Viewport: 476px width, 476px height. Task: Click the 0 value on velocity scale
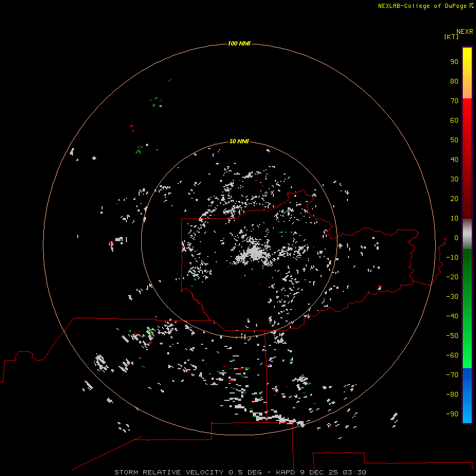pos(456,238)
